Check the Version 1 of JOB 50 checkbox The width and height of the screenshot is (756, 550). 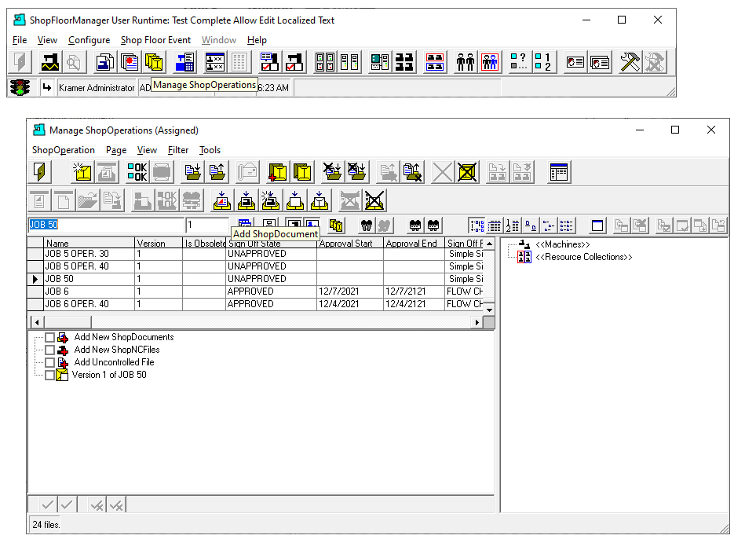[49, 375]
